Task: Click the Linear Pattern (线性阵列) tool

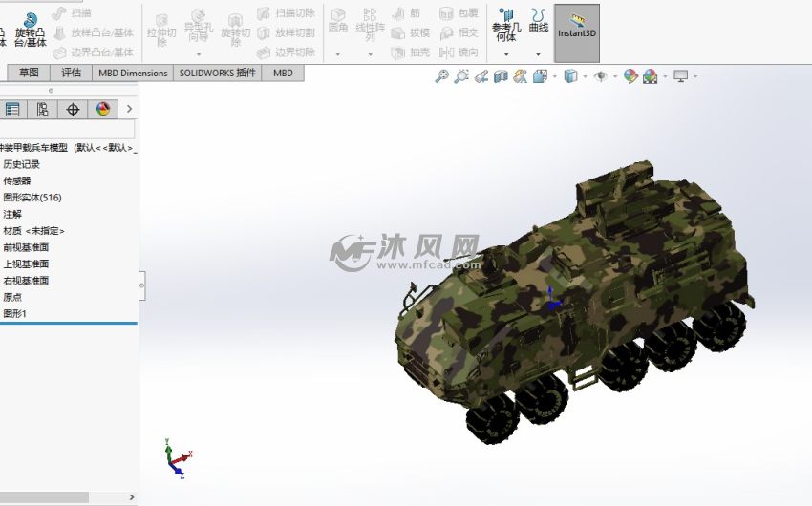Action: (x=370, y=26)
